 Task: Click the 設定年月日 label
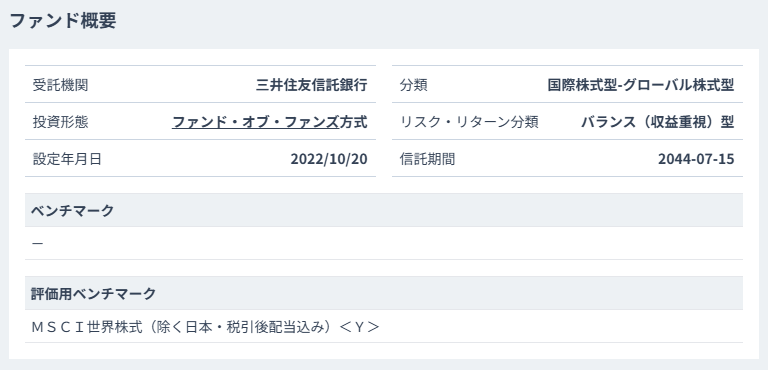(67, 159)
